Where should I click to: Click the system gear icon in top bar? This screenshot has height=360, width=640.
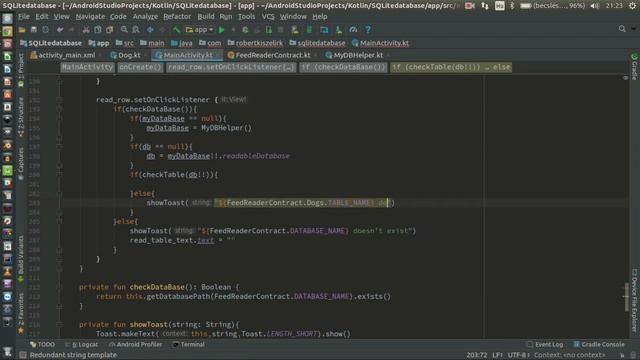(632, 6)
